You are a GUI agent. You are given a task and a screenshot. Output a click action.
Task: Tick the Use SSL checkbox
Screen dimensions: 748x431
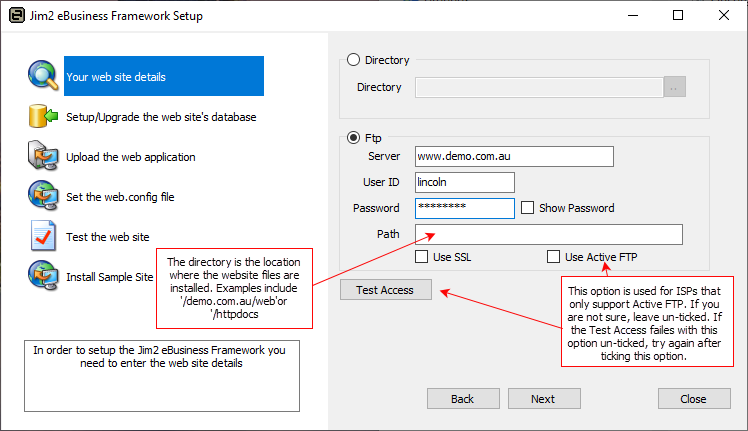click(x=422, y=257)
